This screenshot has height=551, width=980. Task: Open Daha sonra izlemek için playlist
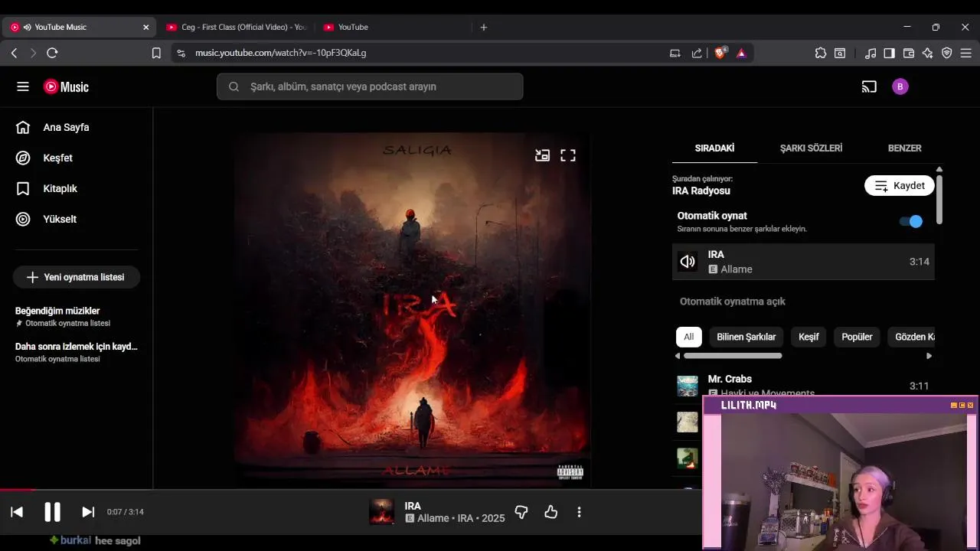click(x=76, y=352)
